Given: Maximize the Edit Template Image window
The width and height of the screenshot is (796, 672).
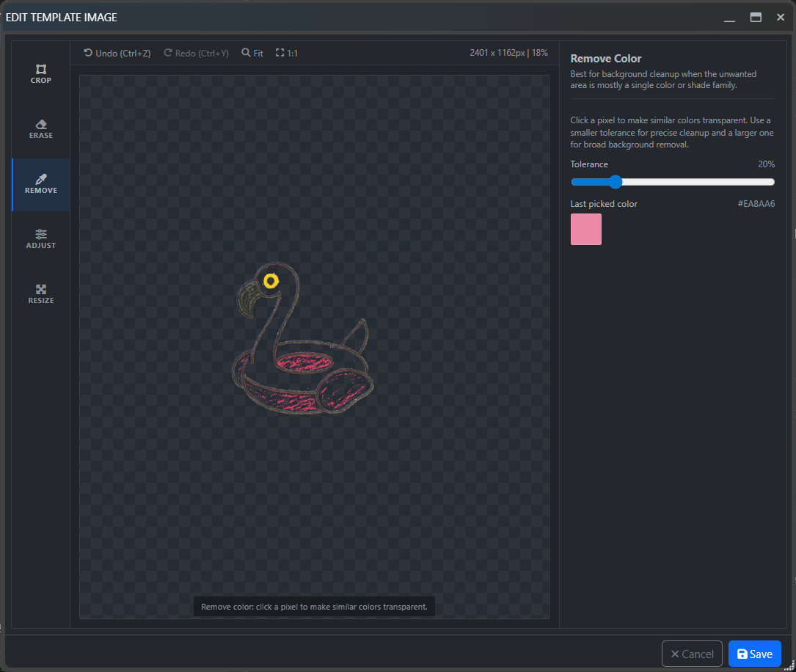Looking at the screenshot, I should 756,18.
